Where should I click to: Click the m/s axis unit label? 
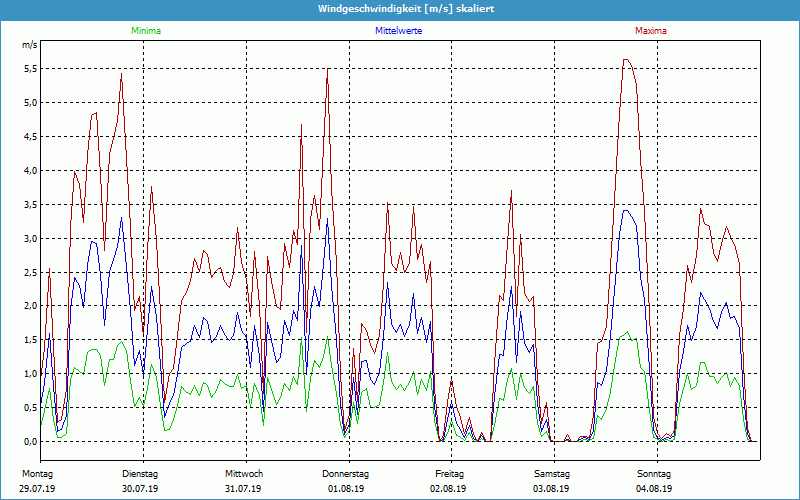coord(30,45)
